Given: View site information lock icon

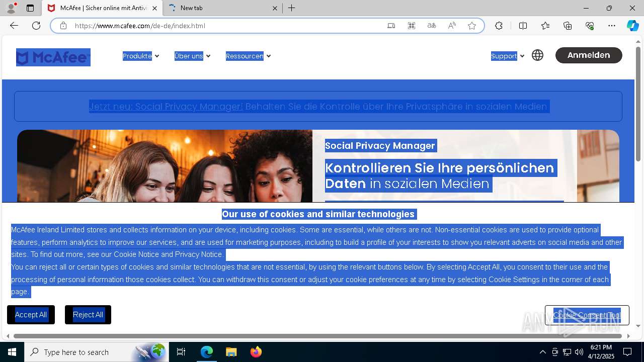Looking at the screenshot, I should pyautogui.click(x=63, y=26).
